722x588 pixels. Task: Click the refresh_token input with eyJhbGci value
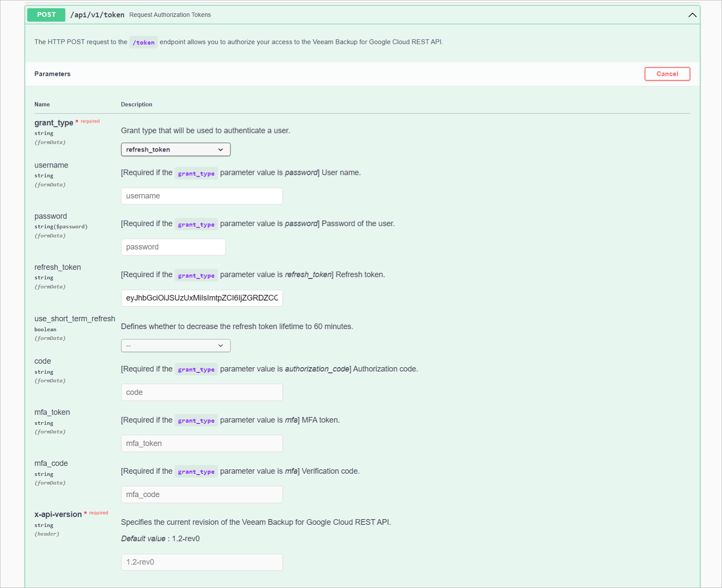[x=202, y=298]
